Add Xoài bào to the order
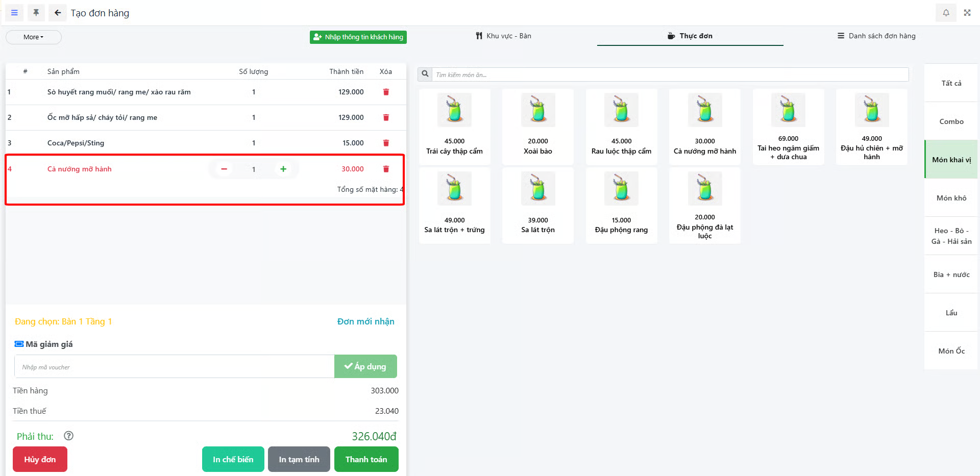980x476 pixels. (537, 127)
